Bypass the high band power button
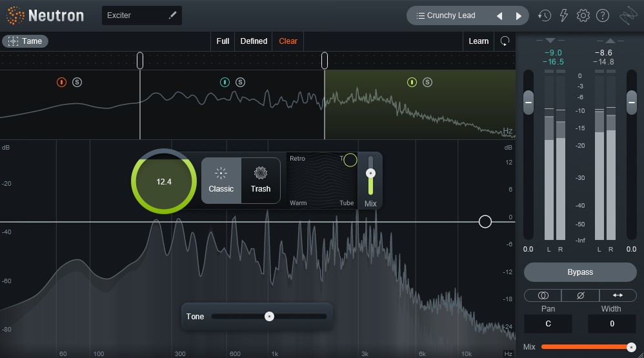 point(412,83)
